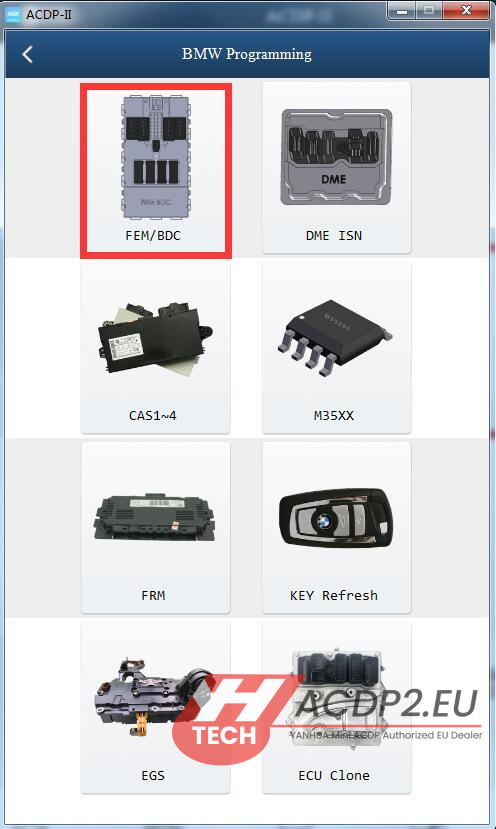The width and height of the screenshot is (496, 829).
Task: Click the KEY Refresh label
Action: [334, 595]
